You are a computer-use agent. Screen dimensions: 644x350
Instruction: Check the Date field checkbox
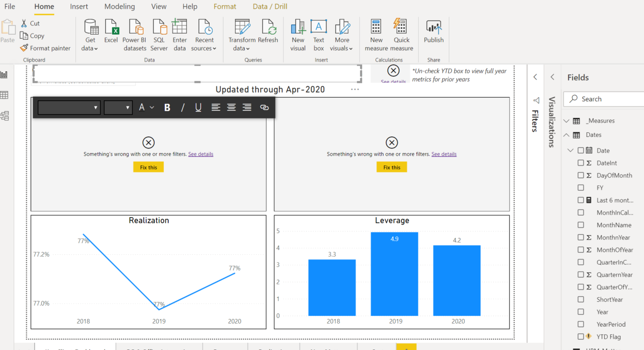click(x=581, y=150)
